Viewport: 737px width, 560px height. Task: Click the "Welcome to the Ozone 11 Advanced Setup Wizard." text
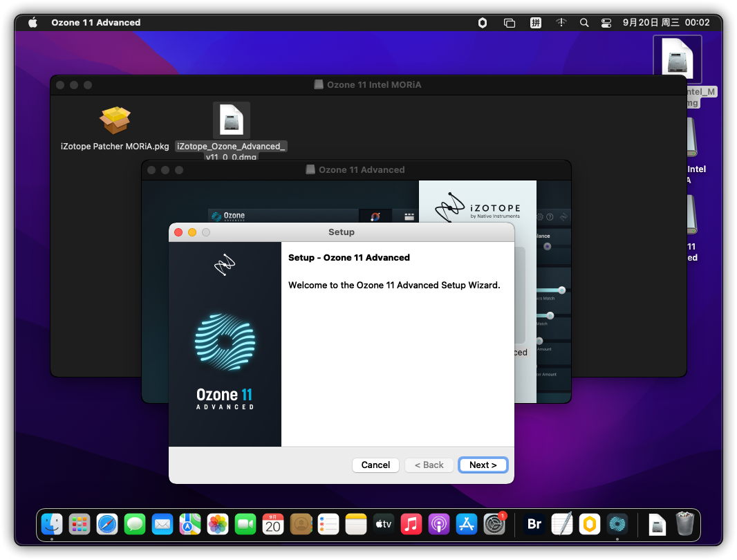tap(394, 286)
